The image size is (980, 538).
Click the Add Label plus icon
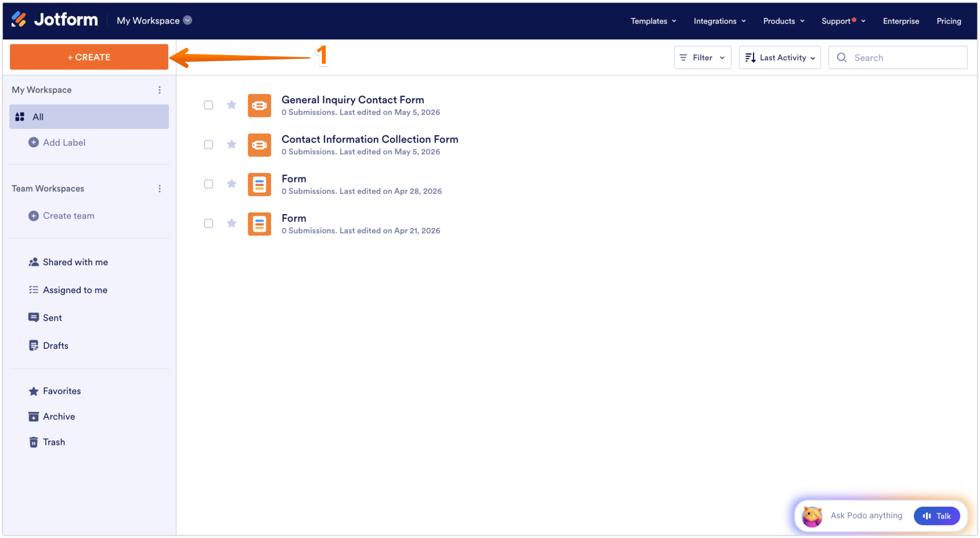34,142
